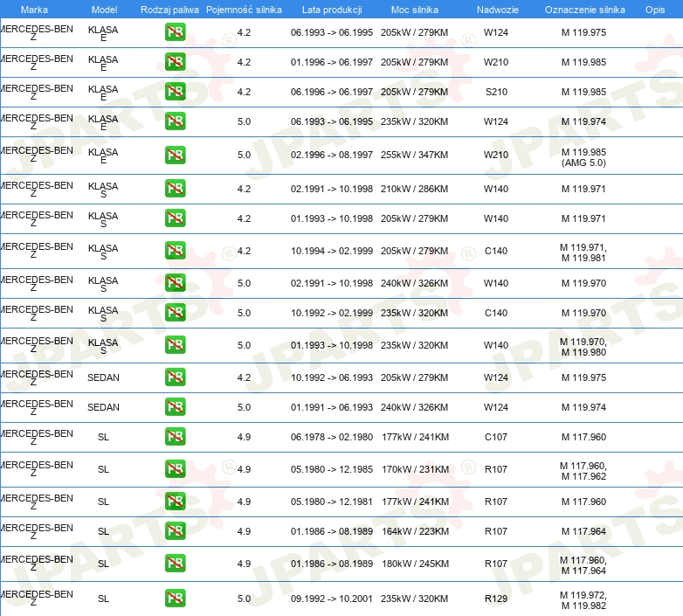This screenshot has height=616, width=683.
Task: Click fuel icon in the AMG 5.0 row
Action: [x=175, y=155]
